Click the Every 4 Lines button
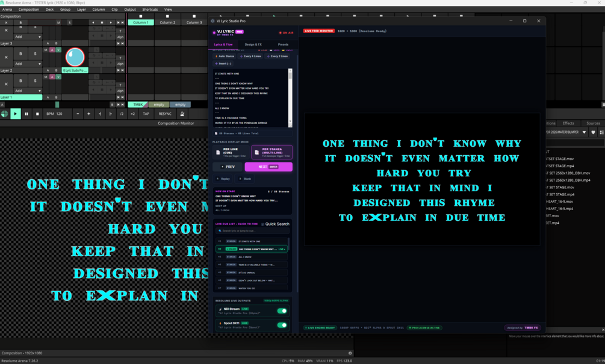Viewport: 605px width, 364px height. [x=250, y=57]
